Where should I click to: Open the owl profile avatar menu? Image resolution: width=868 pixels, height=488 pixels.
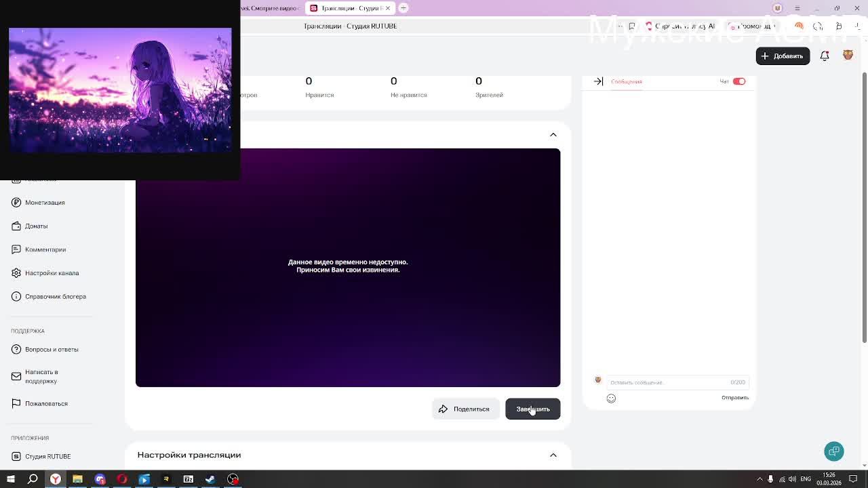[848, 56]
